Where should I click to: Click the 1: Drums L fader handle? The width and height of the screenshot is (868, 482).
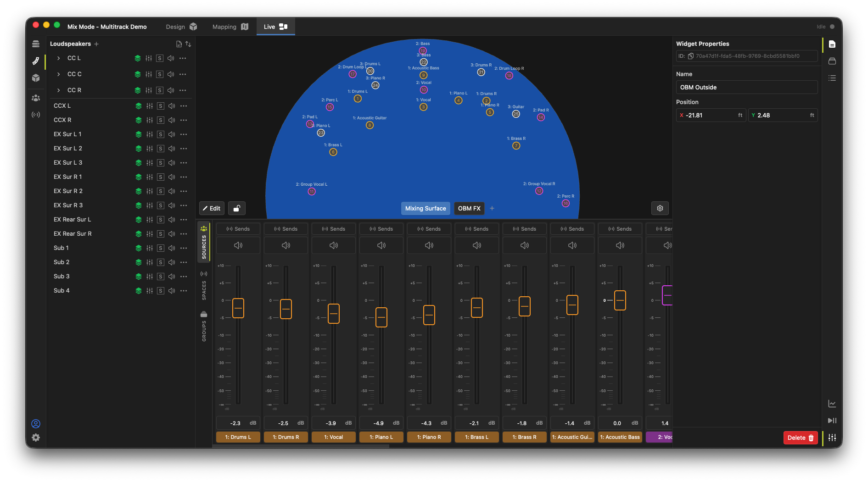pos(238,308)
